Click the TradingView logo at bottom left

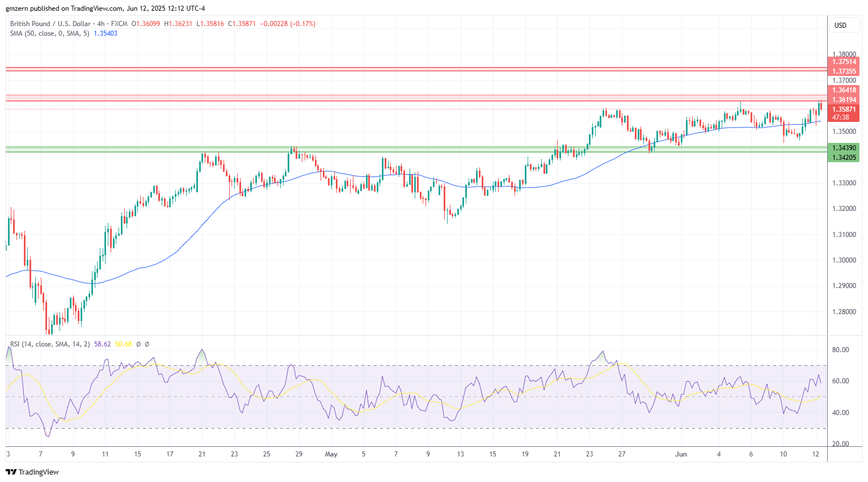(x=32, y=472)
